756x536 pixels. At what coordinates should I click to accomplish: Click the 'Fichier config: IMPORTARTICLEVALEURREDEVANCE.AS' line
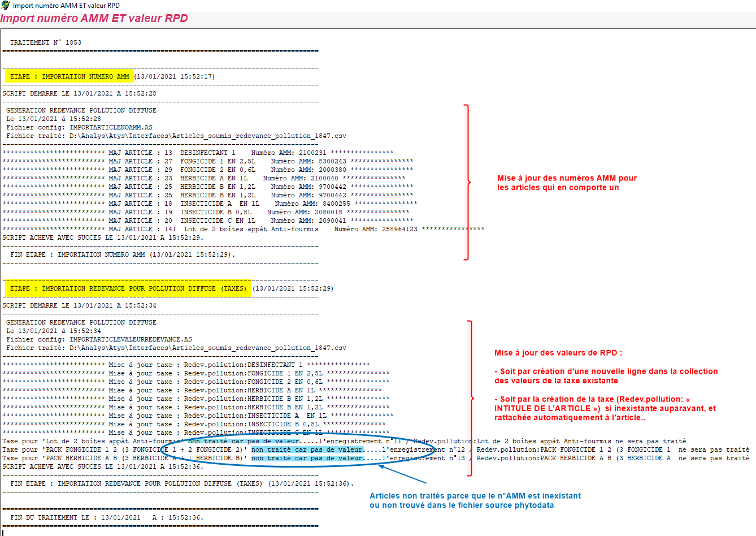pos(99,339)
